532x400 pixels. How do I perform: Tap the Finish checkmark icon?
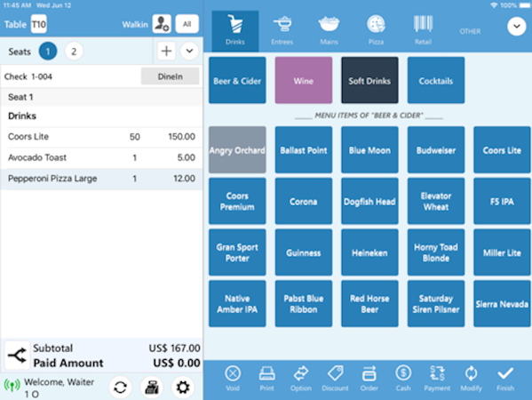tap(505, 373)
